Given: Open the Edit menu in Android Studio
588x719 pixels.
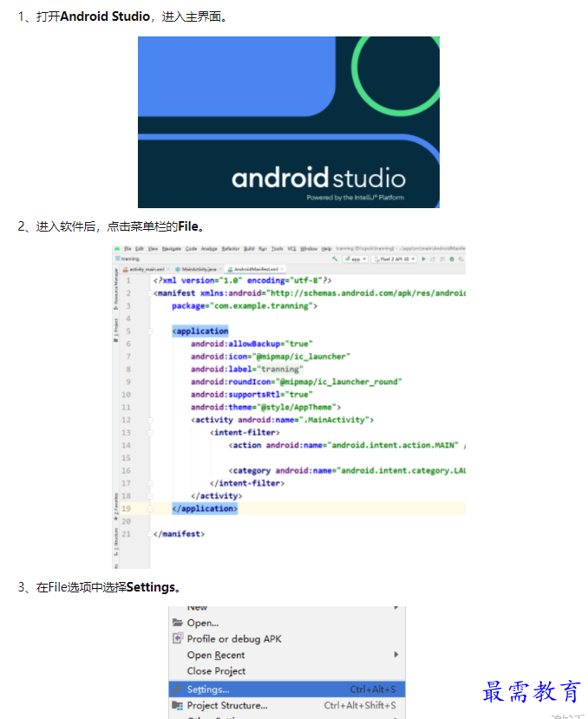Looking at the screenshot, I should coord(140,249).
